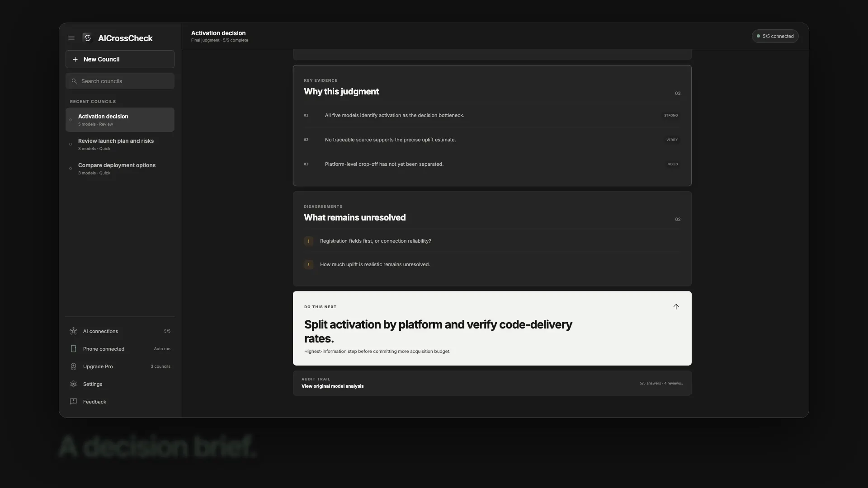Click the search magnifier icon
The width and height of the screenshot is (868, 488).
[x=74, y=81]
